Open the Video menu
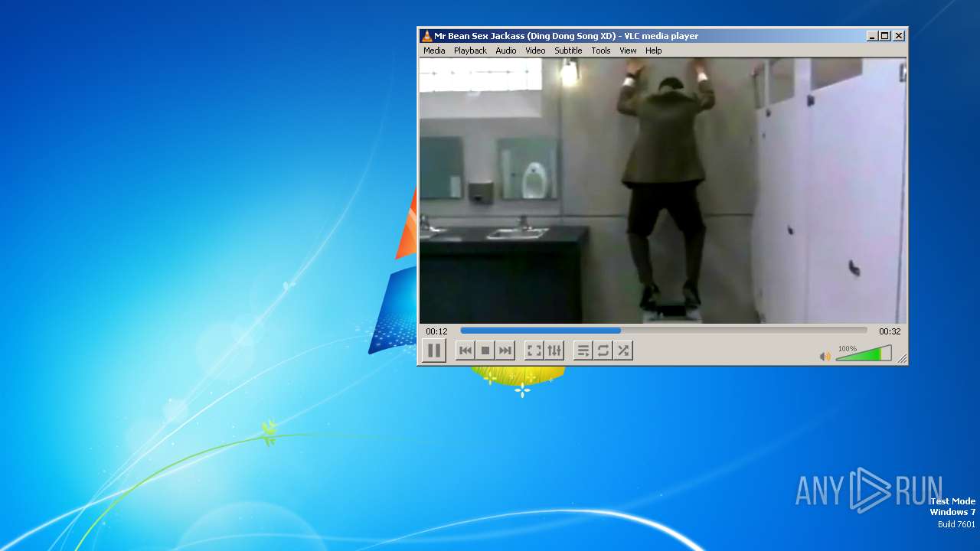This screenshot has width=980, height=551. 535,51
